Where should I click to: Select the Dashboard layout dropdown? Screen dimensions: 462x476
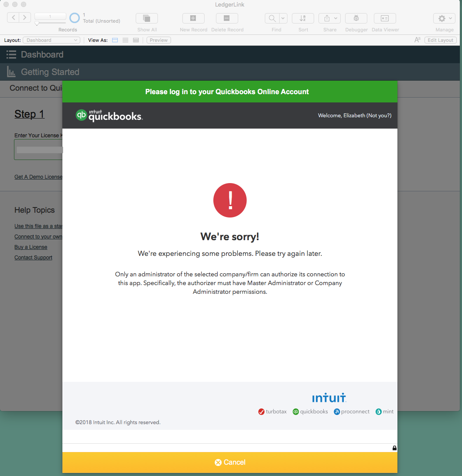point(51,40)
